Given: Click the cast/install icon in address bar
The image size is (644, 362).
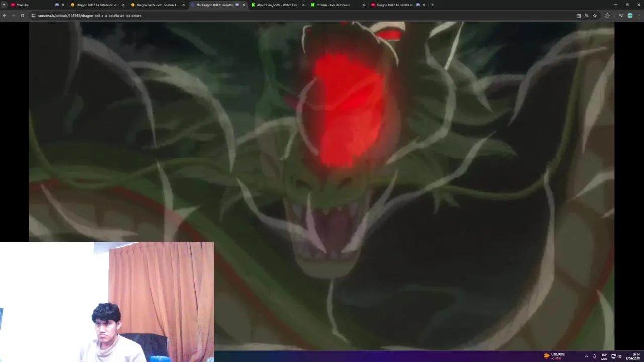Looking at the screenshot, I should tap(578, 16).
